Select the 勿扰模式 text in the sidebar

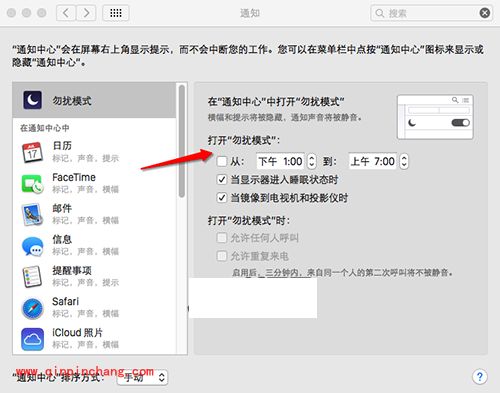pyautogui.click(x=72, y=100)
